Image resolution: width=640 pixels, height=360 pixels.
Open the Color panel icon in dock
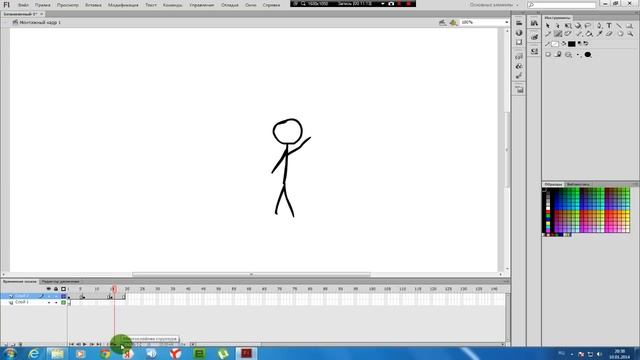click(519, 33)
